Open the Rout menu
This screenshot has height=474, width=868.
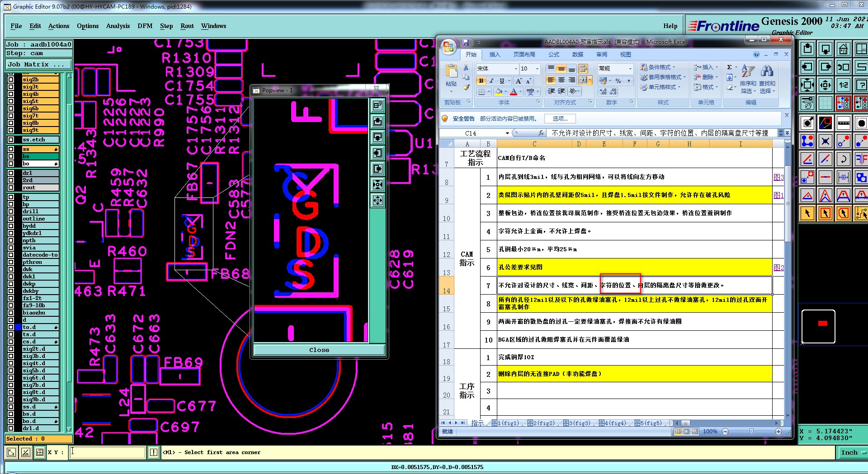pyautogui.click(x=187, y=26)
